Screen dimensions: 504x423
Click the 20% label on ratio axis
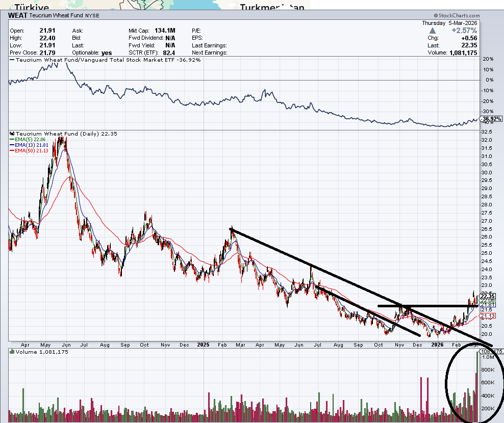coord(488,59)
